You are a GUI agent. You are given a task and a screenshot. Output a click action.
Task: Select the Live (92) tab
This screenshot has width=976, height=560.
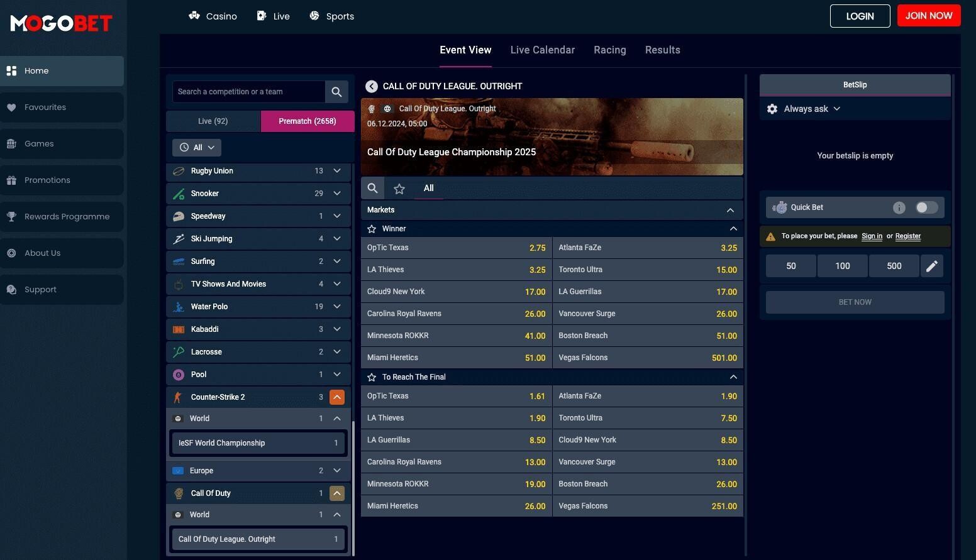click(213, 121)
